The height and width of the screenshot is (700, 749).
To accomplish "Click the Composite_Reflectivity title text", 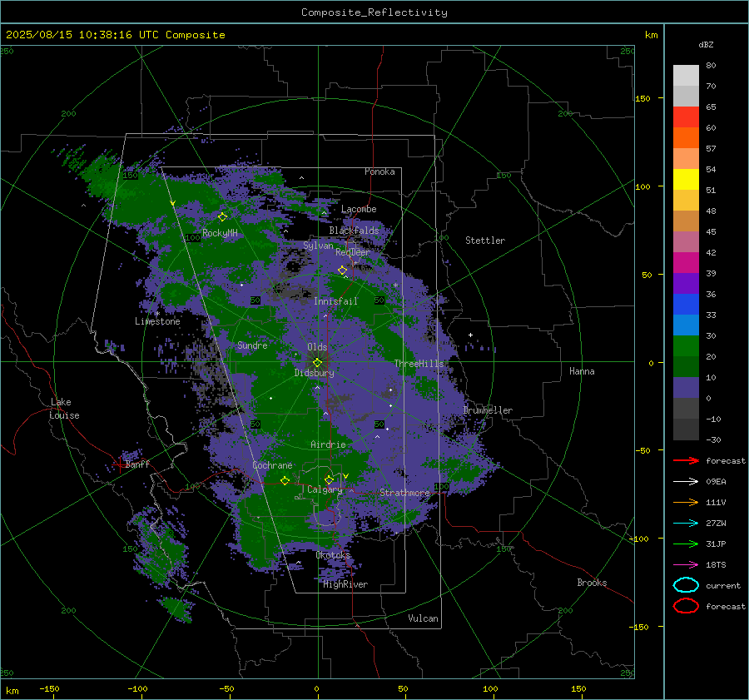I will [x=374, y=12].
